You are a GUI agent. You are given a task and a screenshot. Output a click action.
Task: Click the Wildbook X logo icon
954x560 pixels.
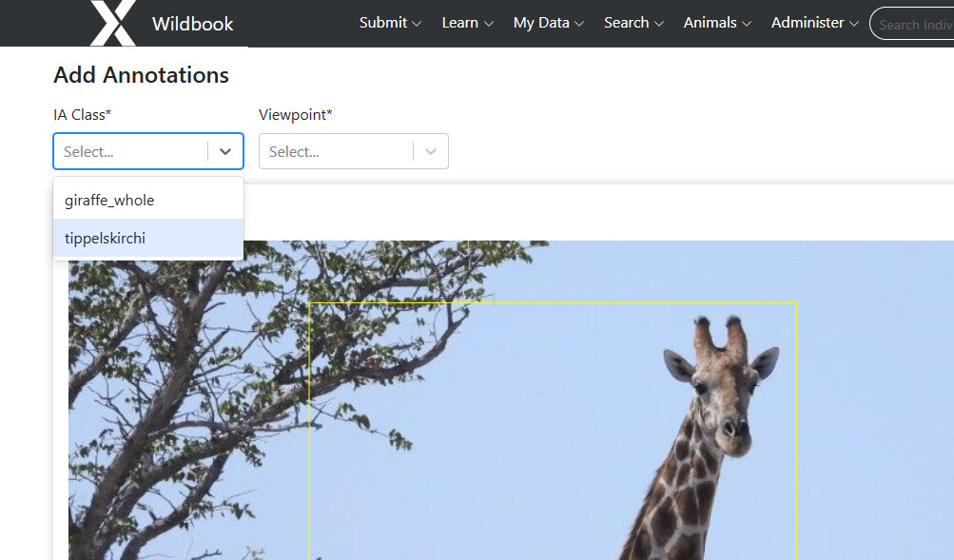pyautogui.click(x=112, y=23)
